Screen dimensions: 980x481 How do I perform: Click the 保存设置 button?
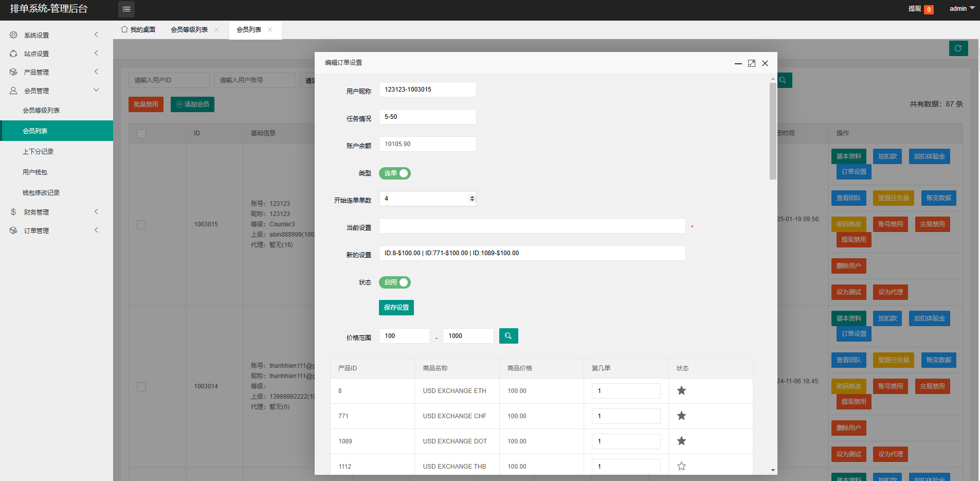coord(396,308)
